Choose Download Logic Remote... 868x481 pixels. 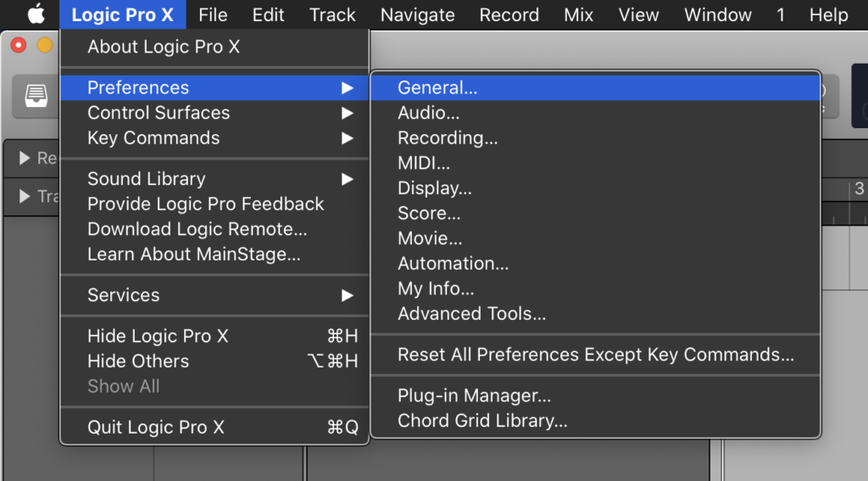tap(214, 229)
